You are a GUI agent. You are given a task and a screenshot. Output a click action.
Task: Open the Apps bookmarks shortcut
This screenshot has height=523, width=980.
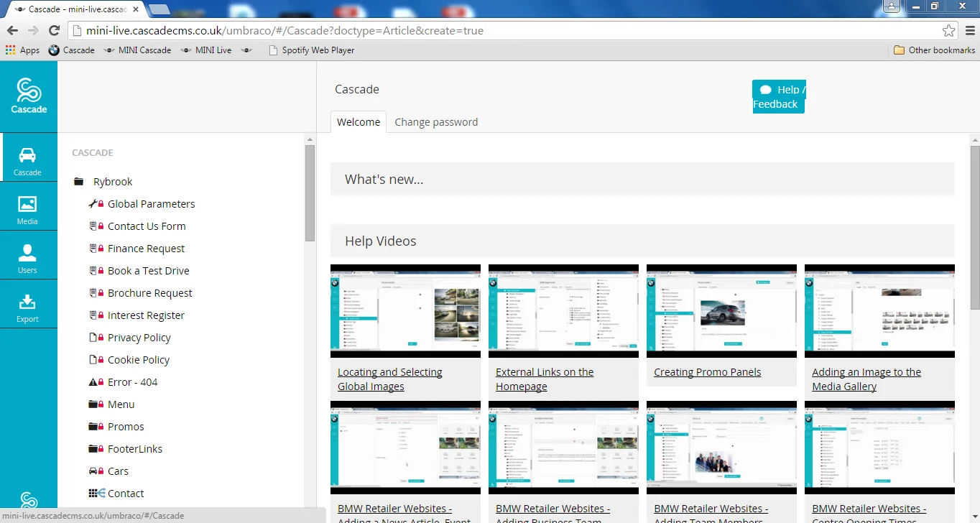[22, 50]
